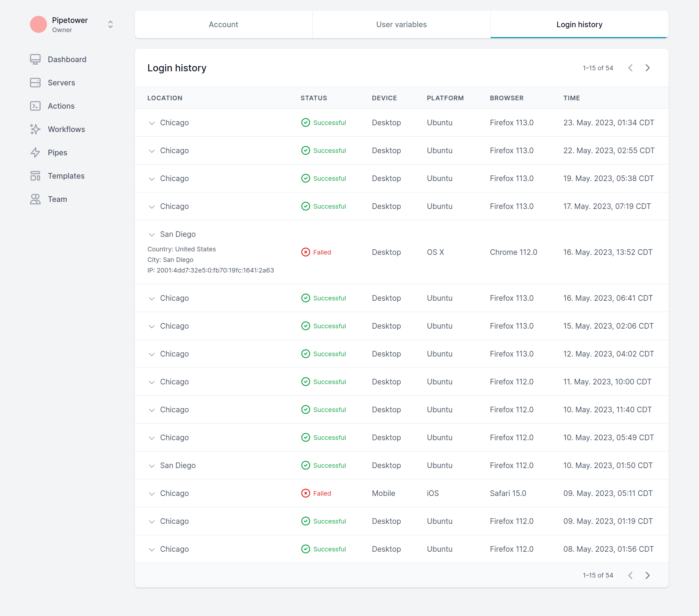The height and width of the screenshot is (616, 699).
Task: Expand the Chicago row from 08. May 01:56
Action: pyautogui.click(x=152, y=549)
